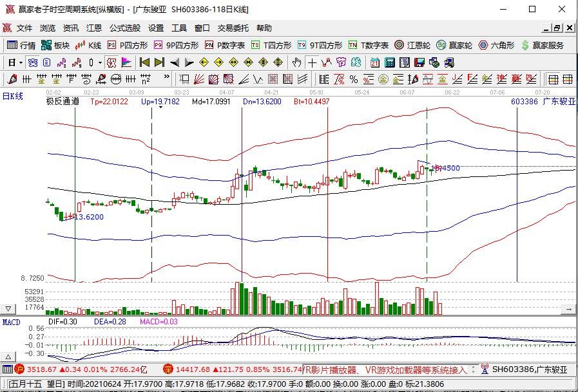Collapse the MACD panel with triangle button
Image resolution: width=578 pixels, height=392 pixels.
pyautogui.click(x=8, y=357)
